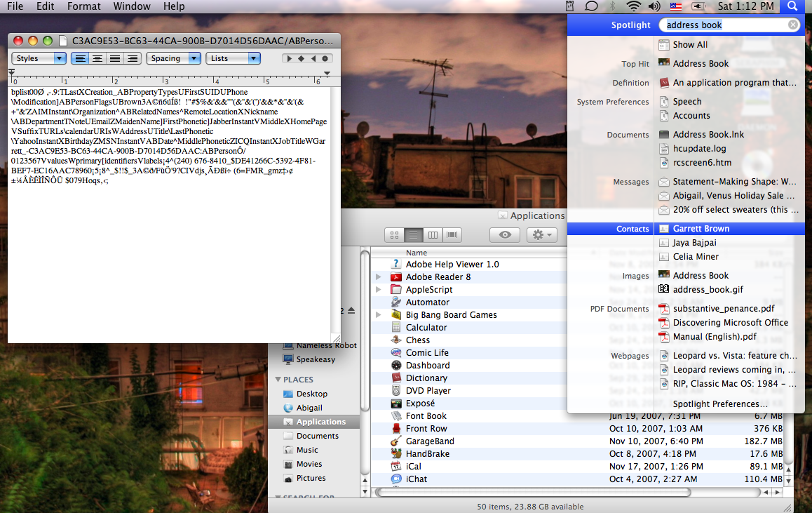This screenshot has height=513, width=812.
Task: Sort Finder list by Name column
Action: (417, 253)
